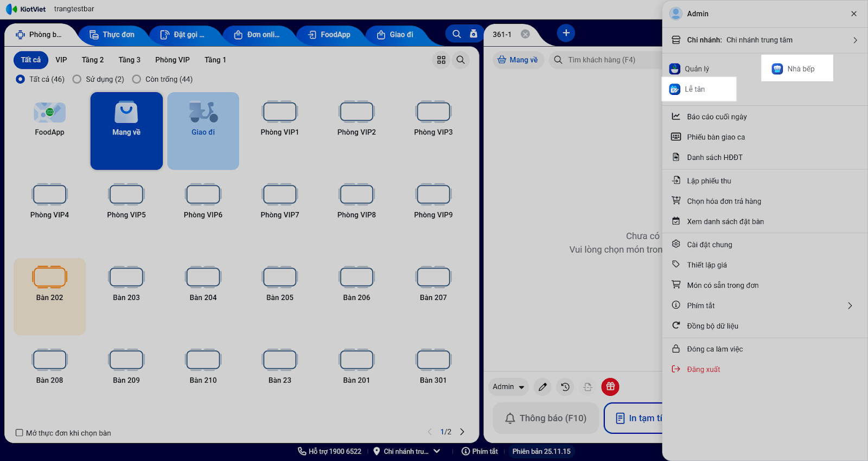Choose table Phòng VIP9
This screenshot has width=868, height=461.
point(433,214)
